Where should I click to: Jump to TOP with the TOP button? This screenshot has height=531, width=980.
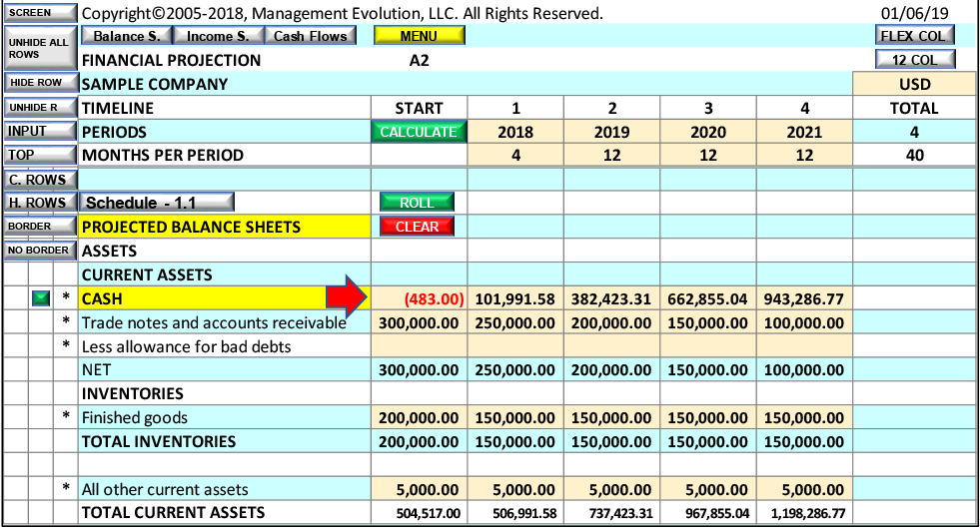41,155
